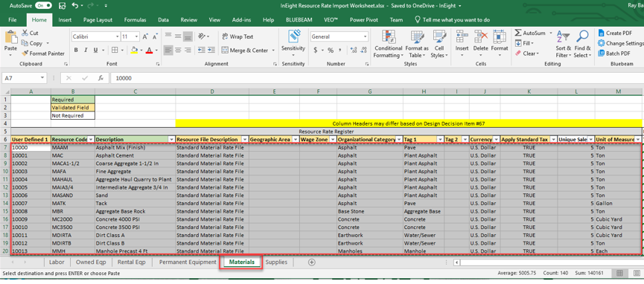Toggle Middle Align vertical alignment
The image size is (644, 284).
[x=178, y=36]
